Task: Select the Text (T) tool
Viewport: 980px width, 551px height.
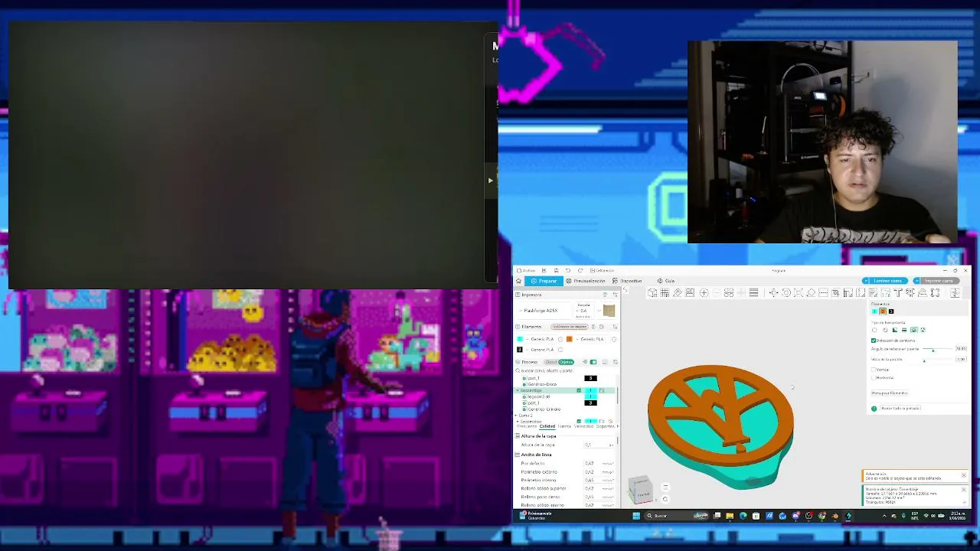Action: coord(897,293)
